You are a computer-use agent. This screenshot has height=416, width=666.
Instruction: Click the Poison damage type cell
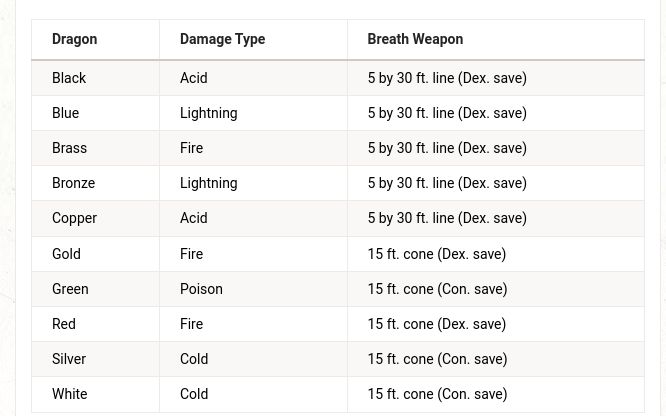pos(201,289)
